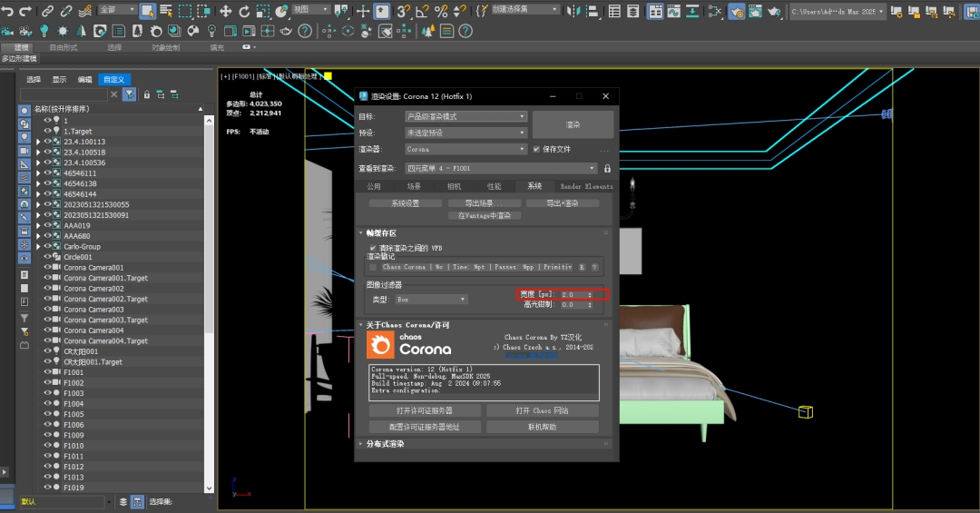
Task: Open the 目标 render mode dropdown
Action: click(x=465, y=116)
